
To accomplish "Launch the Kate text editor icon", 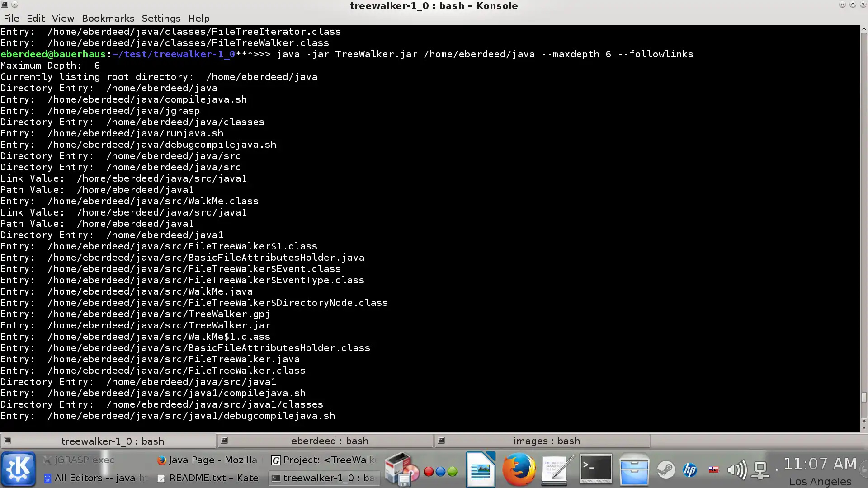I will [557, 469].
